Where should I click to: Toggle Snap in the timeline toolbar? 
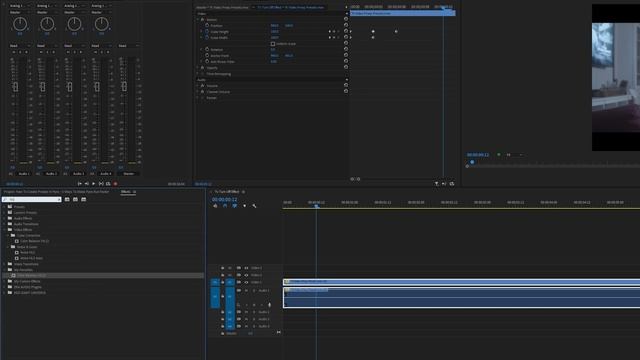click(225, 206)
